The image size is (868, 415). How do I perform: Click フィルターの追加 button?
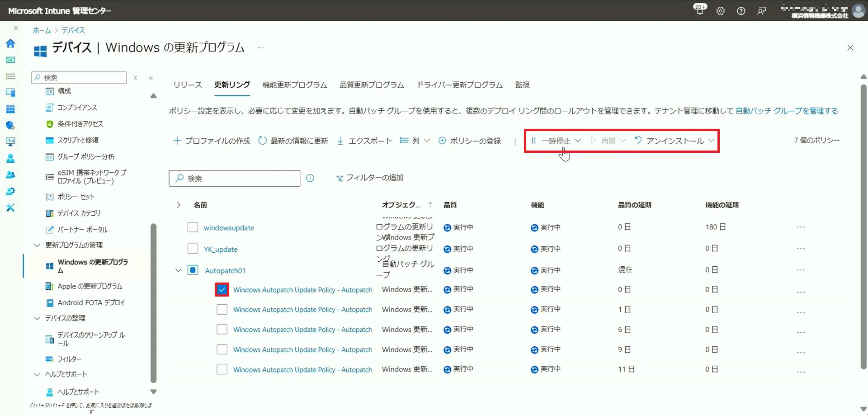pyautogui.click(x=370, y=178)
